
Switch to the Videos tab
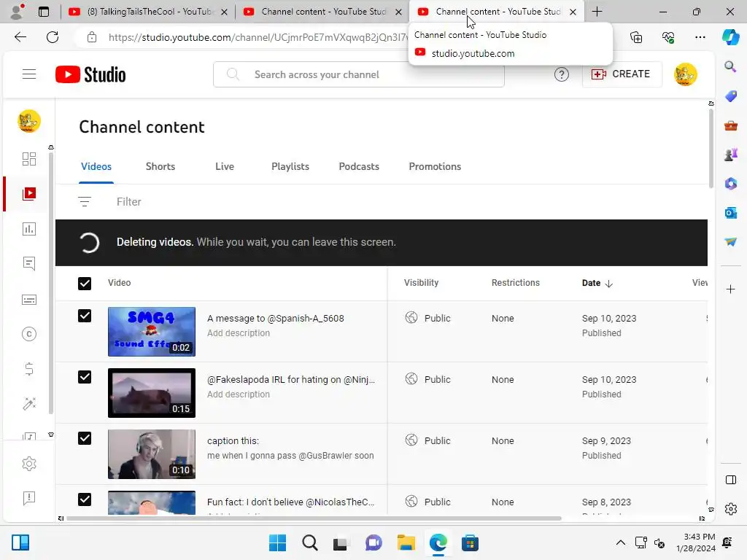pyautogui.click(x=96, y=167)
